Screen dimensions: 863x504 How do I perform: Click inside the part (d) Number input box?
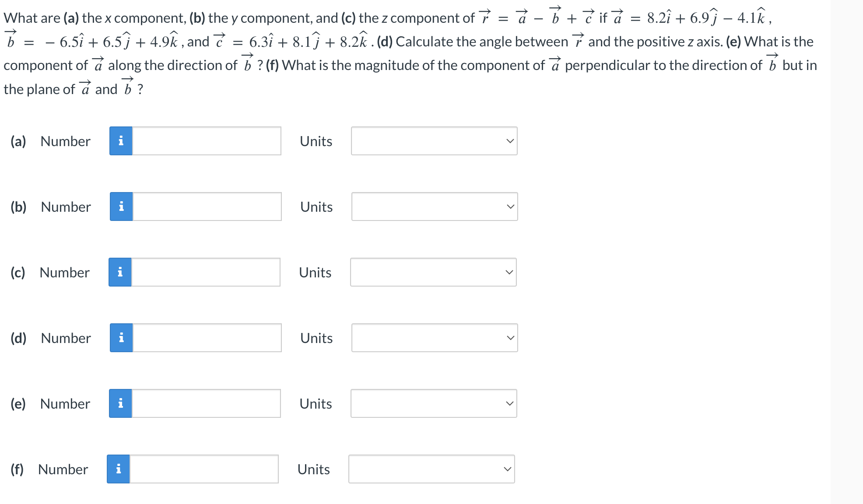(206, 337)
